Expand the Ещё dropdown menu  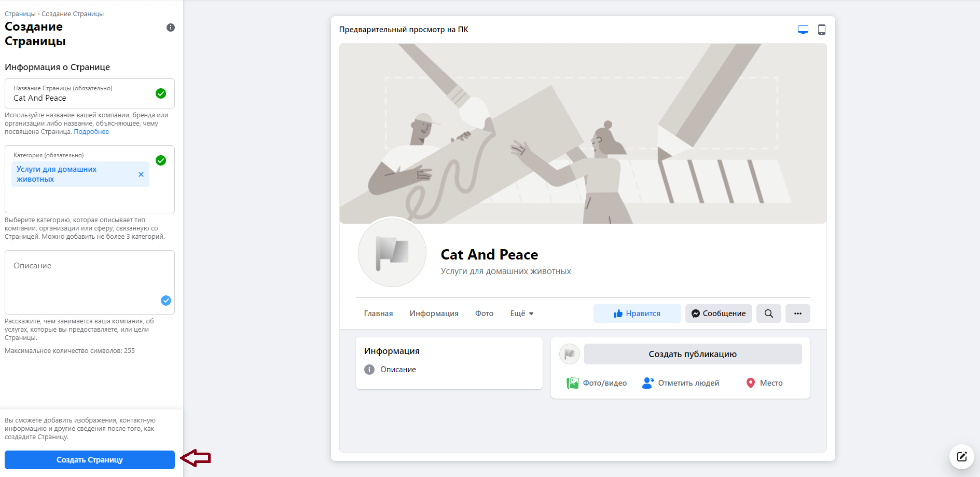pos(521,314)
